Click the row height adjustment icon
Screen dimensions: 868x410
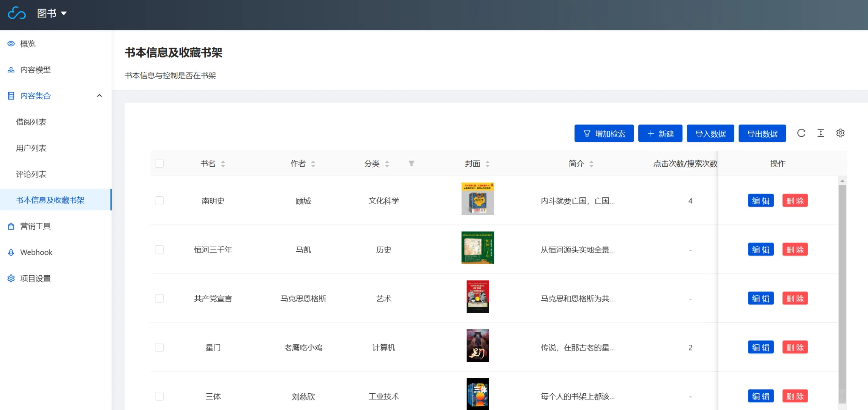(x=821, y=133)
